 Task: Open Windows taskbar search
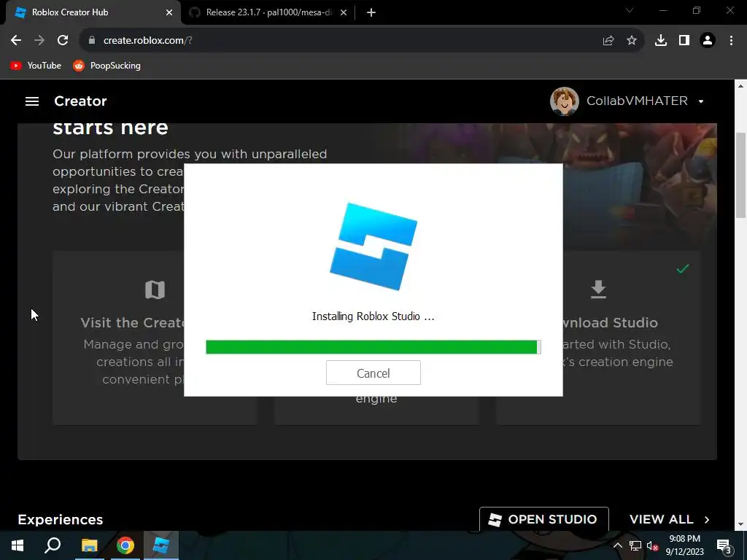pyautogui.click(x=53, y=545)
